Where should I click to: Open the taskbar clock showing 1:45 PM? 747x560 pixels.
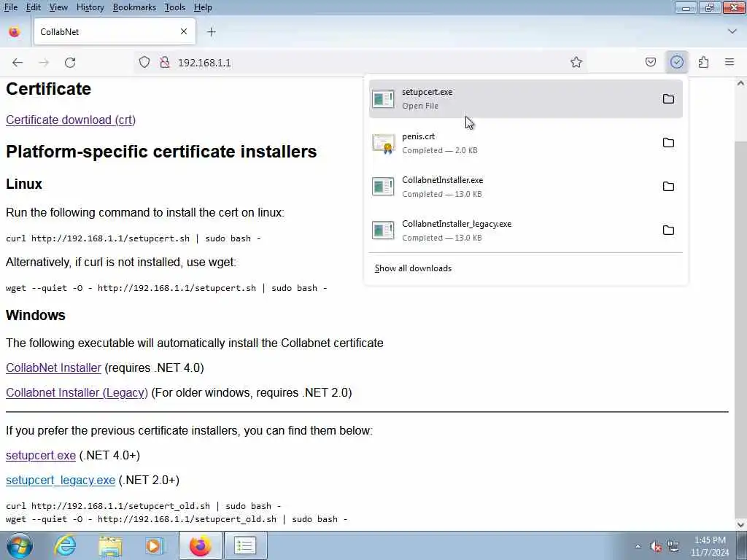710,546
